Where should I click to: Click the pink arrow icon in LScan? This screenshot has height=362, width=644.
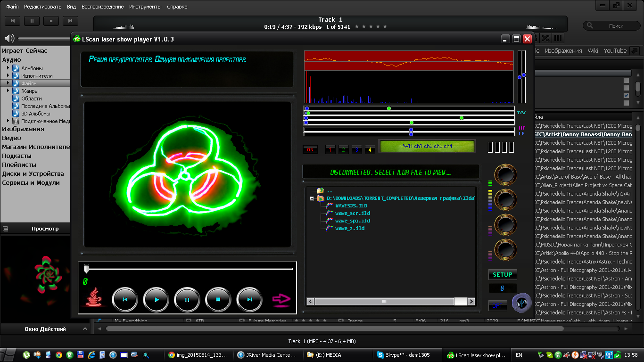point(281,299)
